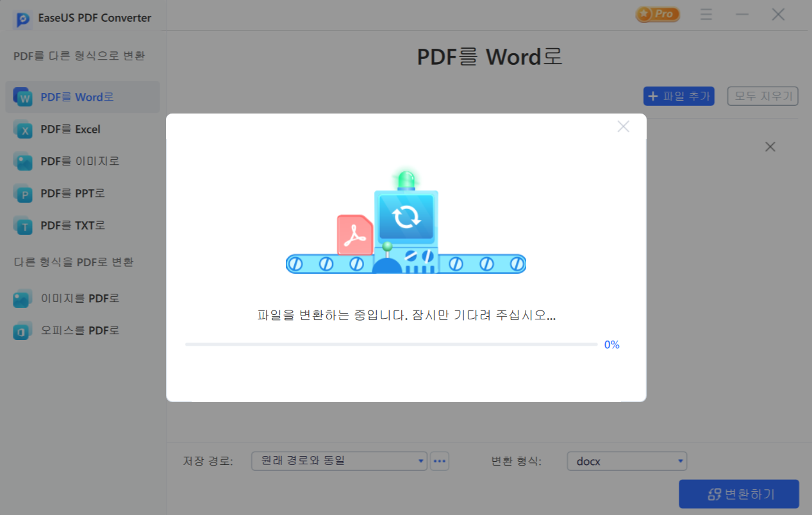Close the conversion progress dialog
The image size is (812, 515).
[x=622, y=126]
